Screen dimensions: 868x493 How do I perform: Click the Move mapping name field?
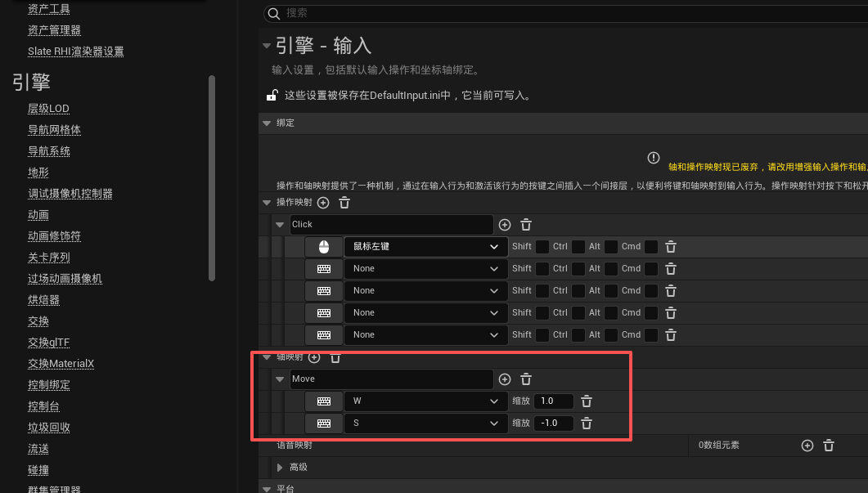pos(391,379)
